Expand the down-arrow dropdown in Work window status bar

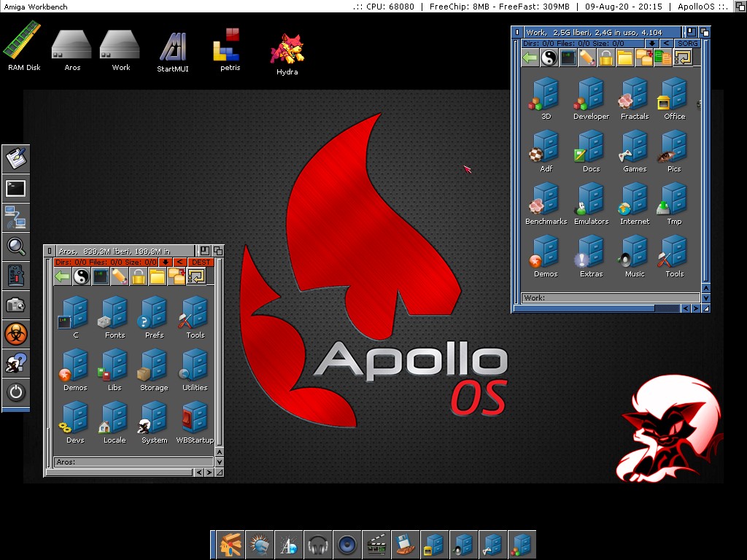(651, 44)
